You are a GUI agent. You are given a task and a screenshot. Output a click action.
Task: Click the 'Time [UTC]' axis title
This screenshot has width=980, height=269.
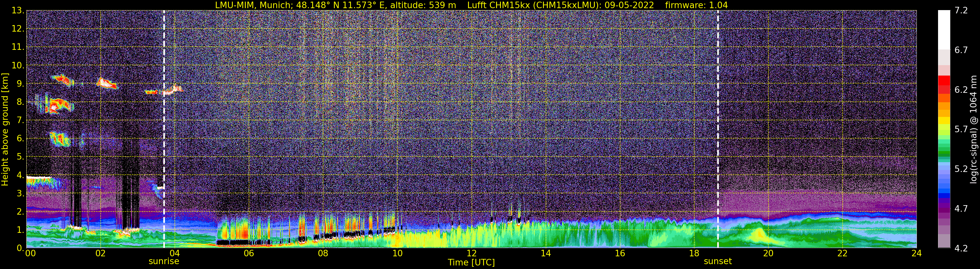(x=471, y=262)
